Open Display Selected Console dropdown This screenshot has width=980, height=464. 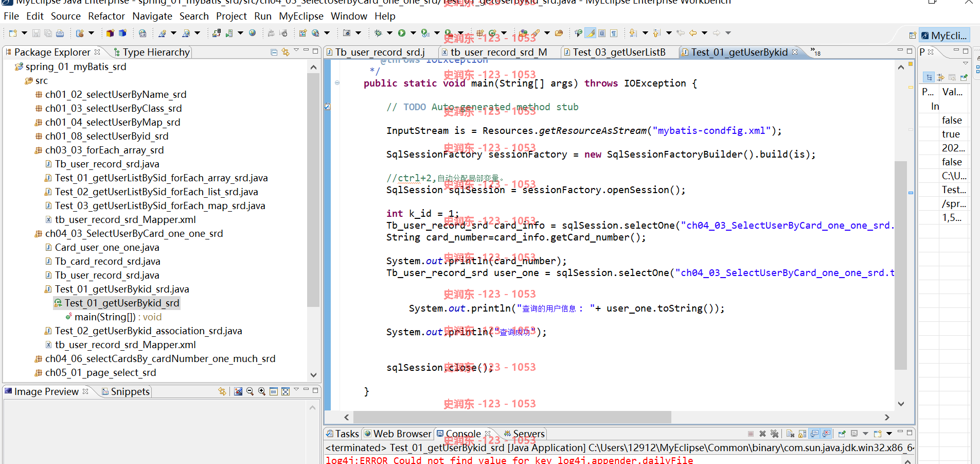[x=865, y=434]
